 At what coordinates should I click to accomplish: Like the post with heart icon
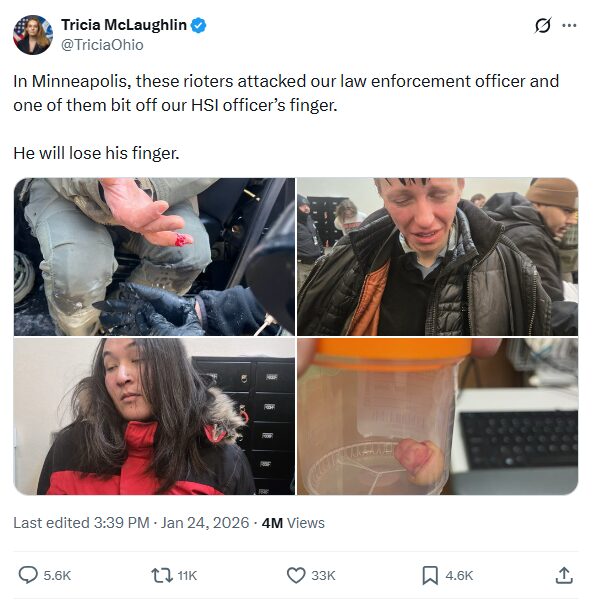(296, 575)
